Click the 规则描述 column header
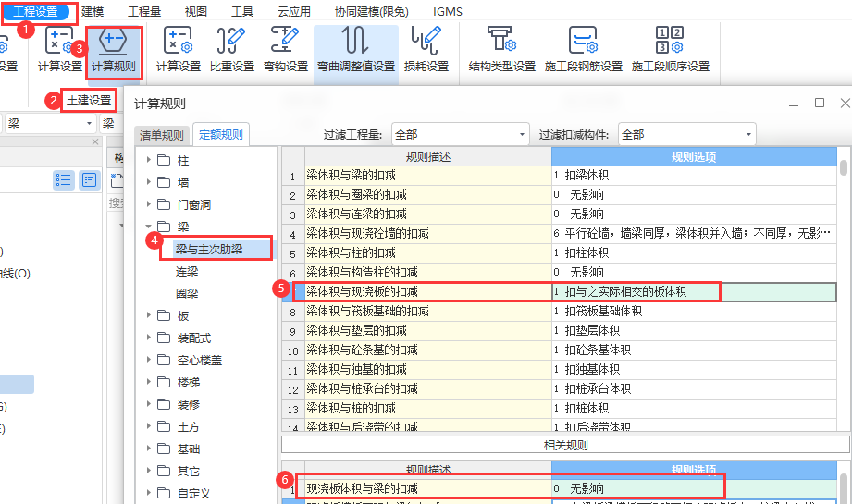Viewport: 852px width, 504px height. tap(428, 157)
